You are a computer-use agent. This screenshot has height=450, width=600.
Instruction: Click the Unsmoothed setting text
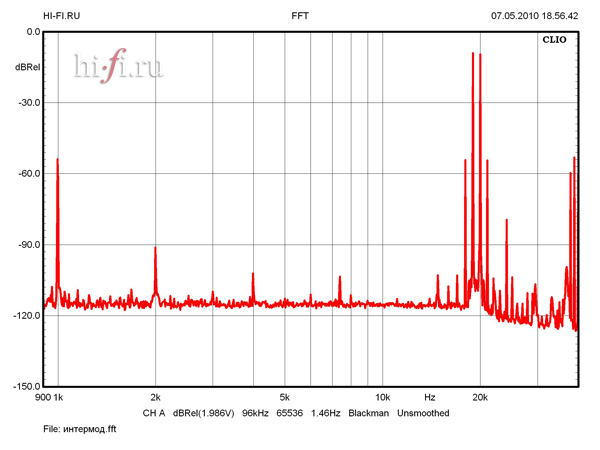click(x=423, y=413)
